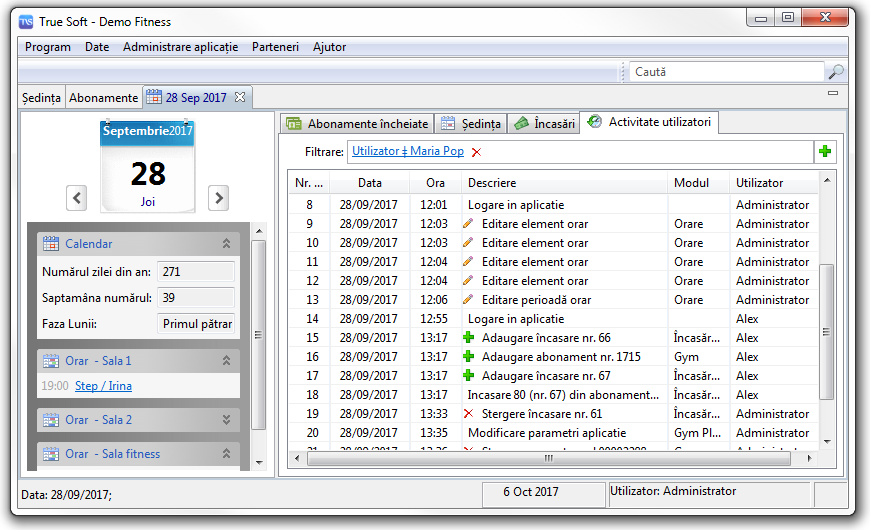Image resolution: width=870 pixels, height=530 pixels.
Task: Click the search magnifier icon
Action: tap(835, 72)
